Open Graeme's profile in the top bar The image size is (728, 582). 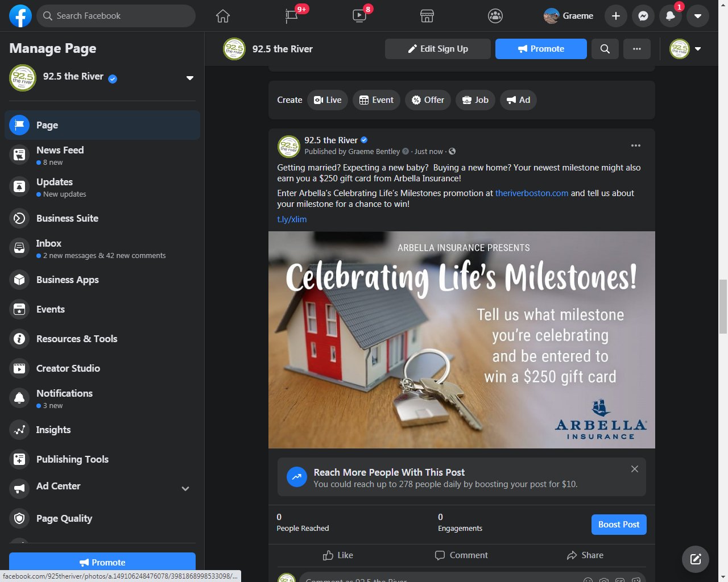click(569, 16)
